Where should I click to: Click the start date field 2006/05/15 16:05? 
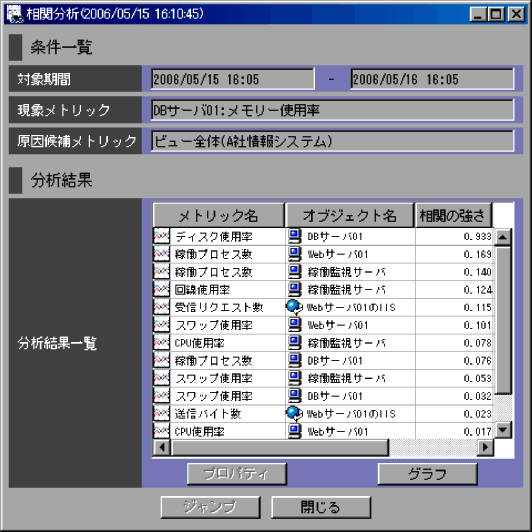pyautogui.click(x=233, y=79)
